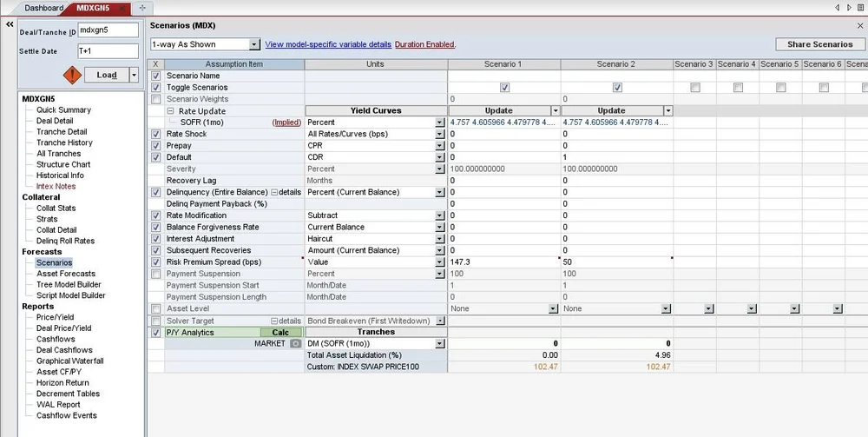
Task: Close the Scenarios panel X icon
Action: 860,25
